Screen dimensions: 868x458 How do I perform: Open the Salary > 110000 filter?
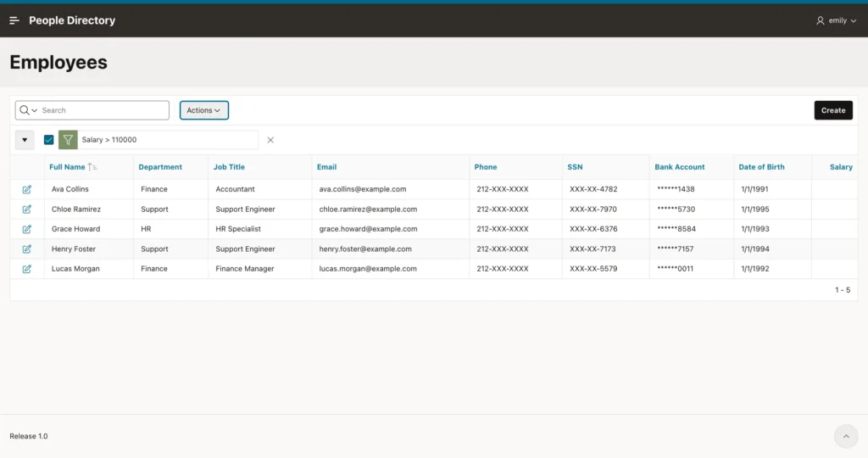109,140
